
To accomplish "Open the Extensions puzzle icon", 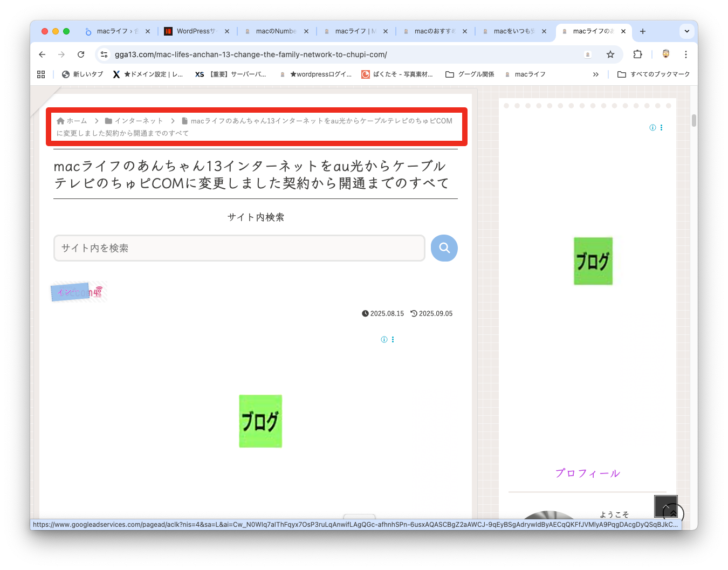I will [x=637, y=54].
